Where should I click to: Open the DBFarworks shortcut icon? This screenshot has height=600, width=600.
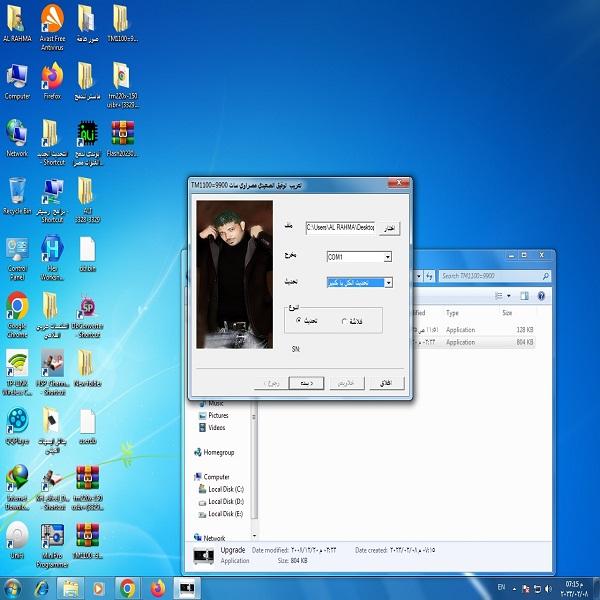pyautogui.click(x=88, y=316)
